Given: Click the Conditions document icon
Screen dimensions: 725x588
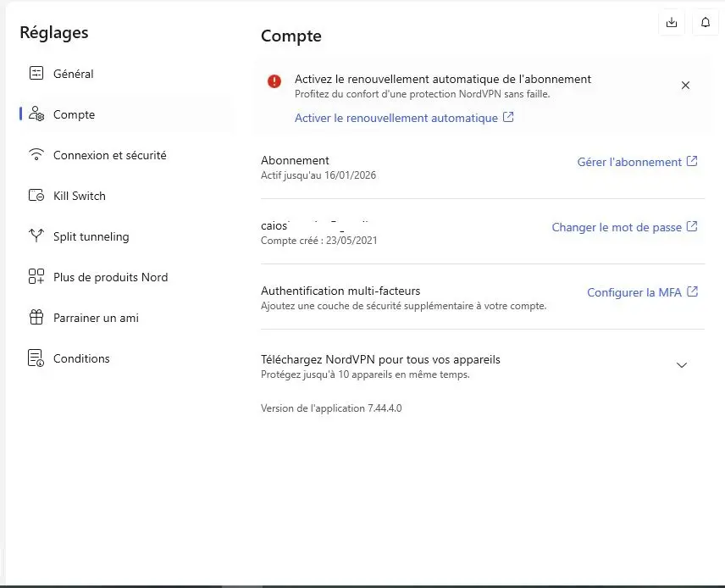Looking at the screenshot, I should point(36,358).
